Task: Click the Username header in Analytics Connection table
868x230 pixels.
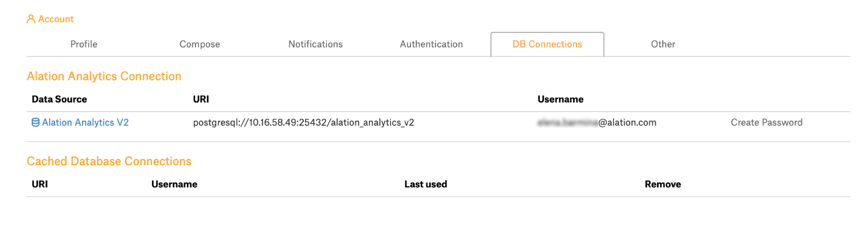Action: pyautogui.click(x=561, y=99)
